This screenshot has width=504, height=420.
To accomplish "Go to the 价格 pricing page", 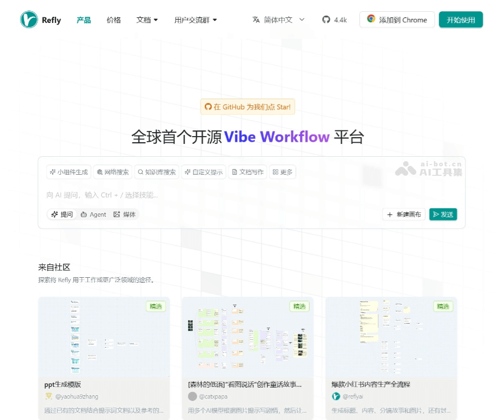I will pyautogui.click(x=114, y=20).
